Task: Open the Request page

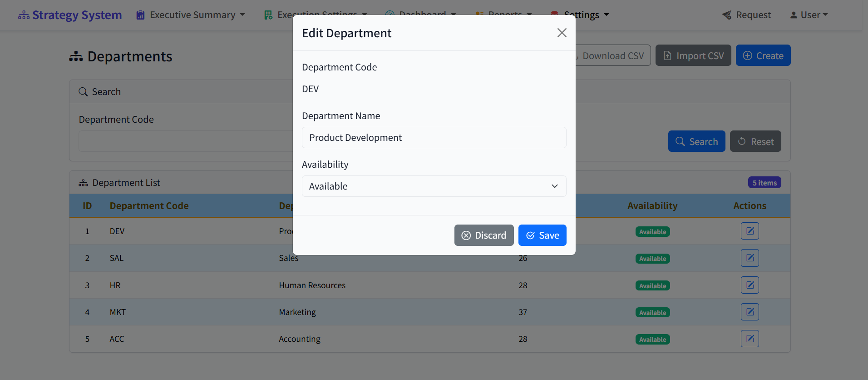Action: 746,15
